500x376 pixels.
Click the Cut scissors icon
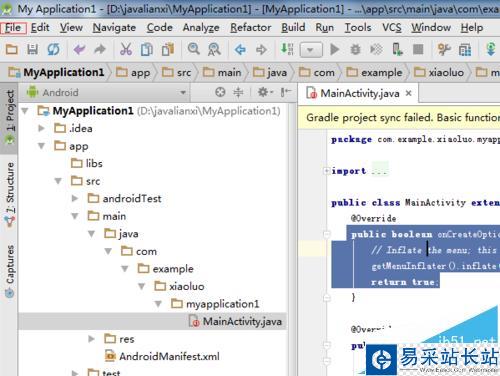126,49
